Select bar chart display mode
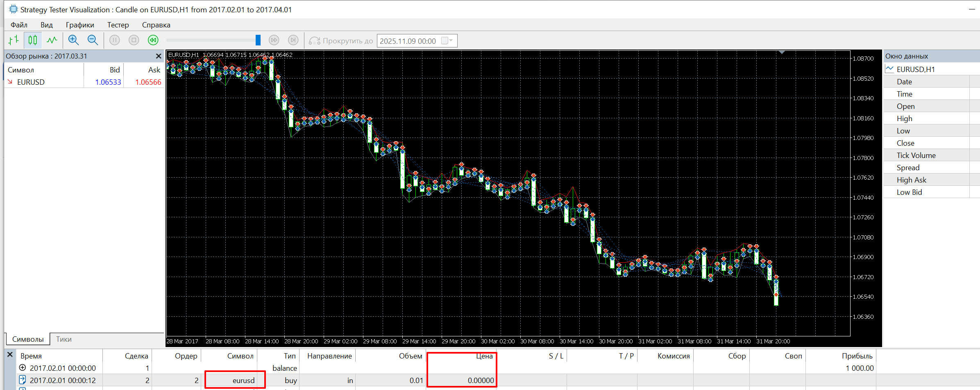The height and width of the screenshot is (390, 980). pos(14,40)
